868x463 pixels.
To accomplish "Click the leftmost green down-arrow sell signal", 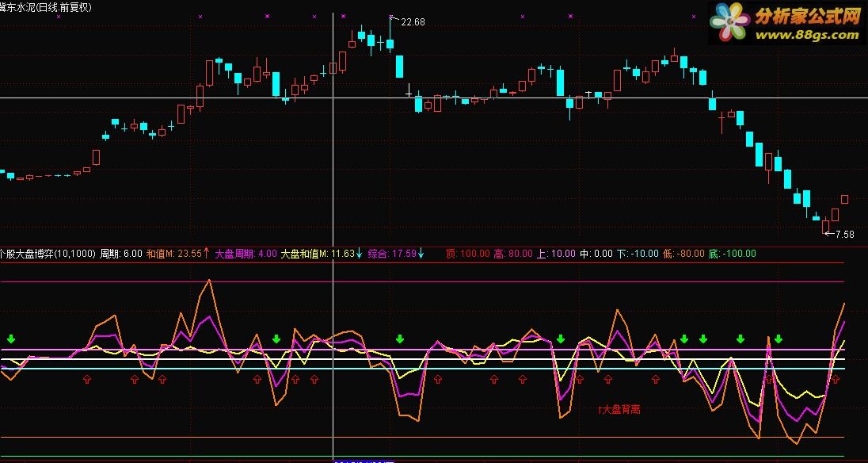I will 11,339.
